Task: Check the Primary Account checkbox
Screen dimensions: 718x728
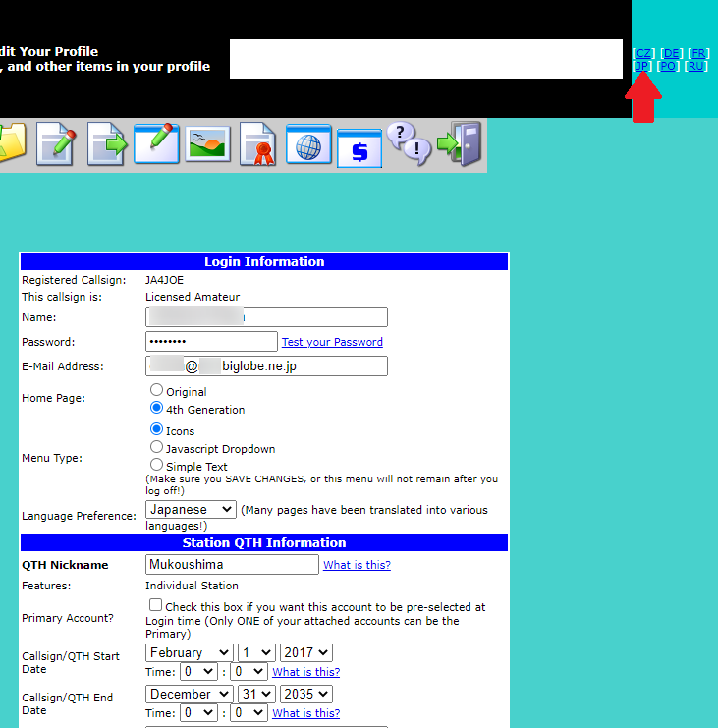Action: click(x=155, y=605)
